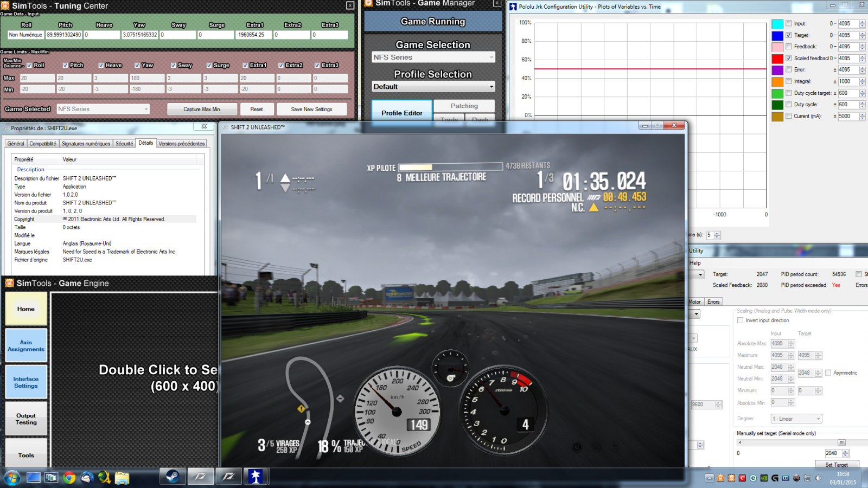Open Général tab in properties dialog

pyautogui.click(x=16, y=144)
